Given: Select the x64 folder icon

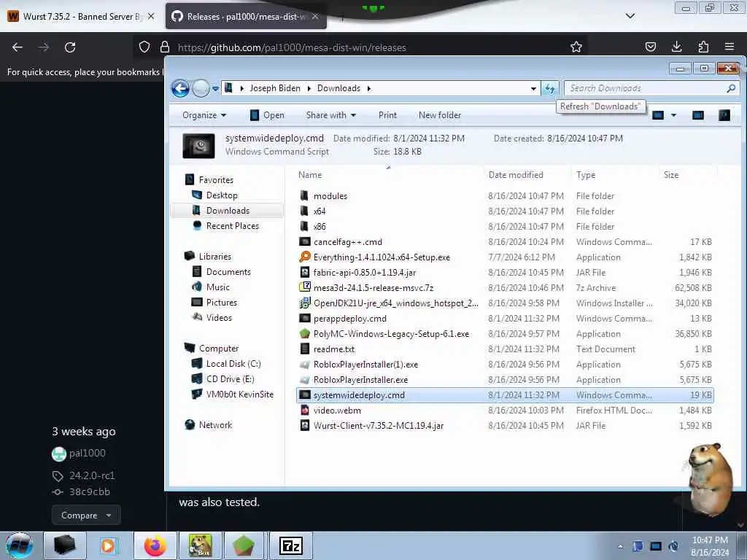Looking at the screenshot, I should (304, 211).
